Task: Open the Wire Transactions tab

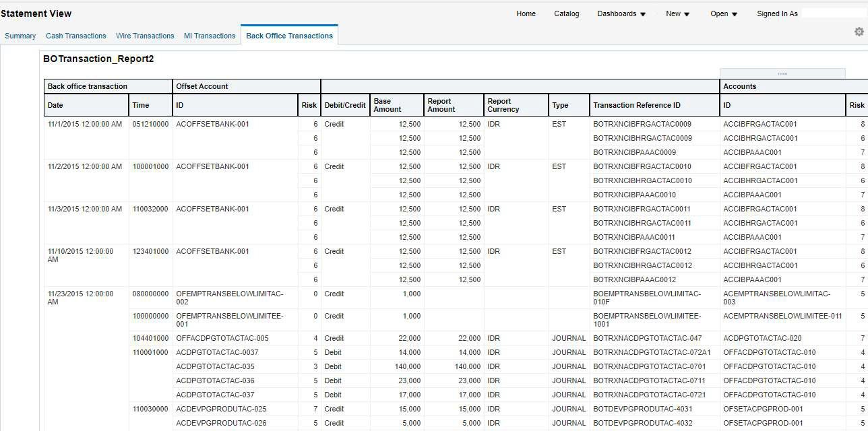Action: (144, 36)
